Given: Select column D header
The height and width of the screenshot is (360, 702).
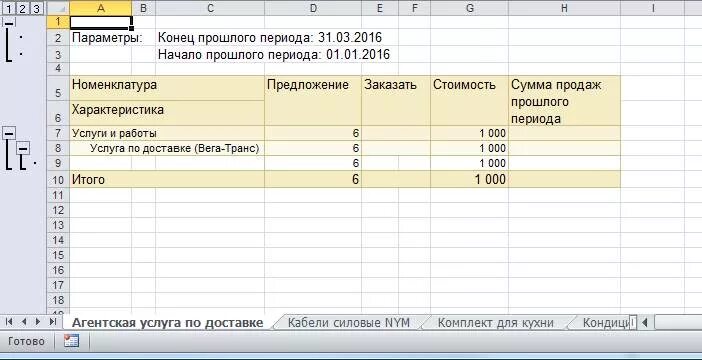Looking at the screenshot, I should coord(313,8).
